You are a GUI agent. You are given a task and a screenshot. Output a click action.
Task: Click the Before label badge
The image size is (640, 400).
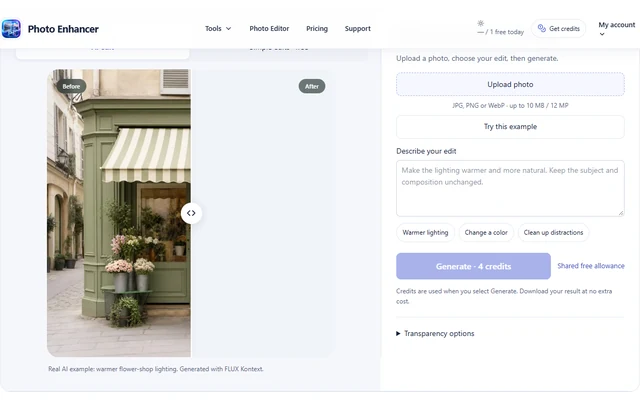point(71,87)
